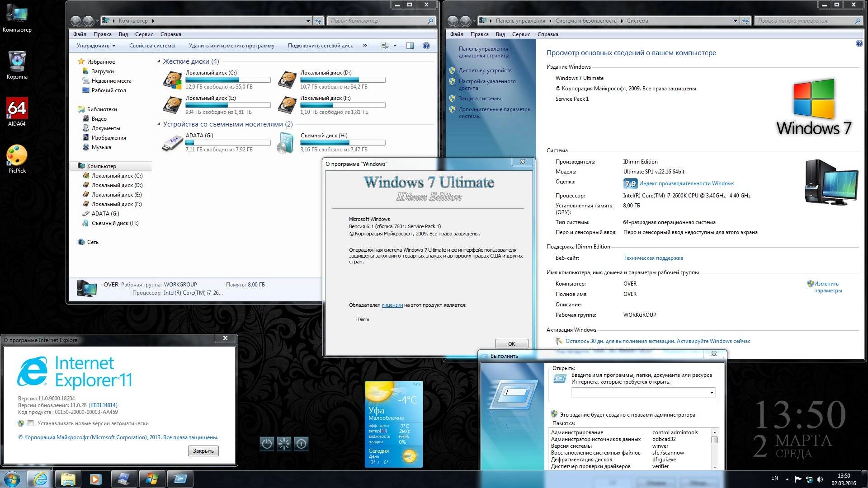The height and width of the screenshot is (488, 868).
Task: Open the KB3134814 update link
Action: [103, 405]
